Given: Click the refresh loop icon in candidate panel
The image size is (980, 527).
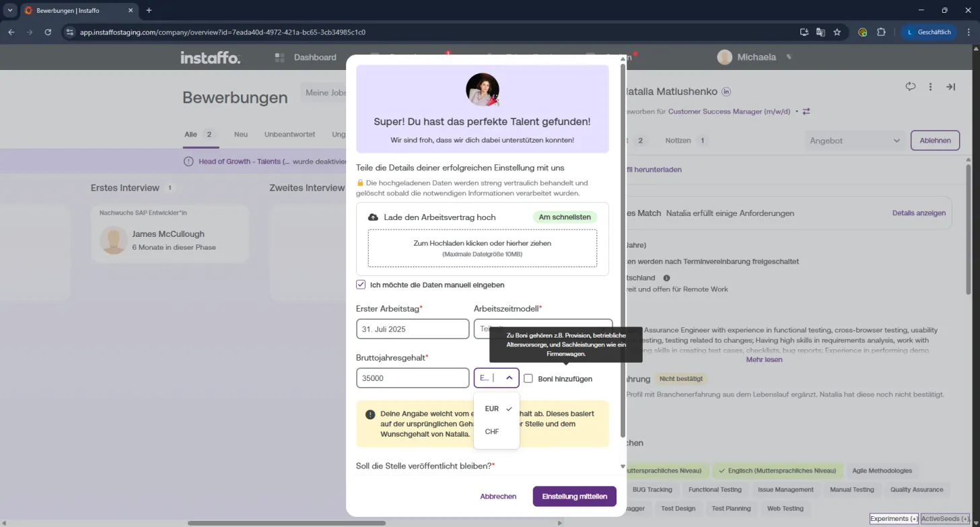Looking at the screenshot, I should point(911,87).
